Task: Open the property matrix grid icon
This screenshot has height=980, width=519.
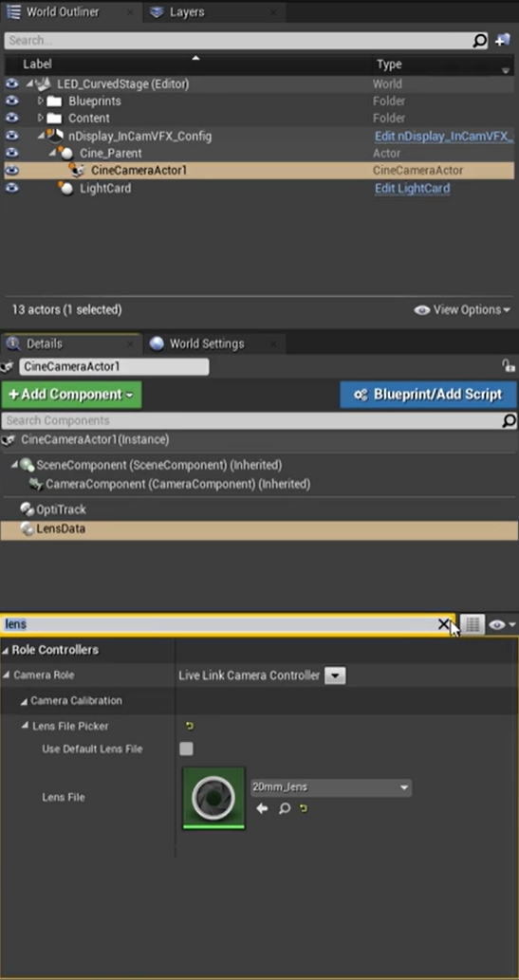Action: [x=473, y=624]
